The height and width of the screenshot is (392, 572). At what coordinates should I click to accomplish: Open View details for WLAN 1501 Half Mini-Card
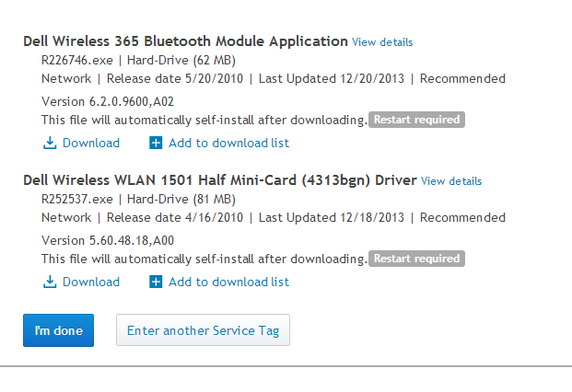(451, 181)
